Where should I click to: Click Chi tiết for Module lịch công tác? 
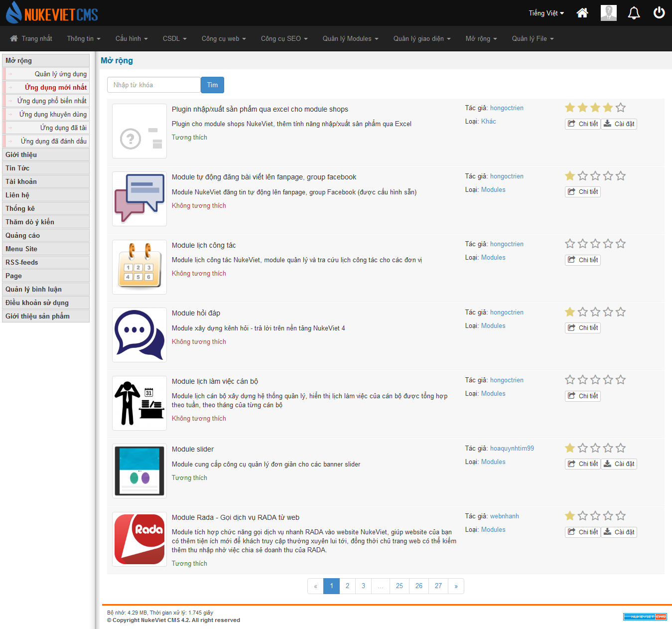(583, 260)
